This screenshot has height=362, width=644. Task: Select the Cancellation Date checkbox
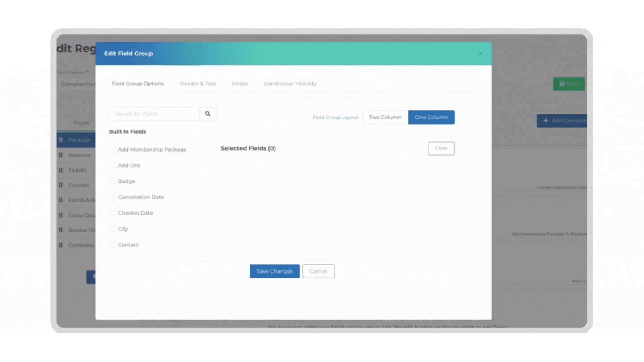point(112,197)
